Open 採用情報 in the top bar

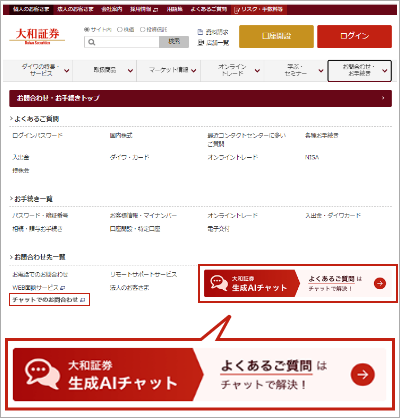tap(141, 9)
